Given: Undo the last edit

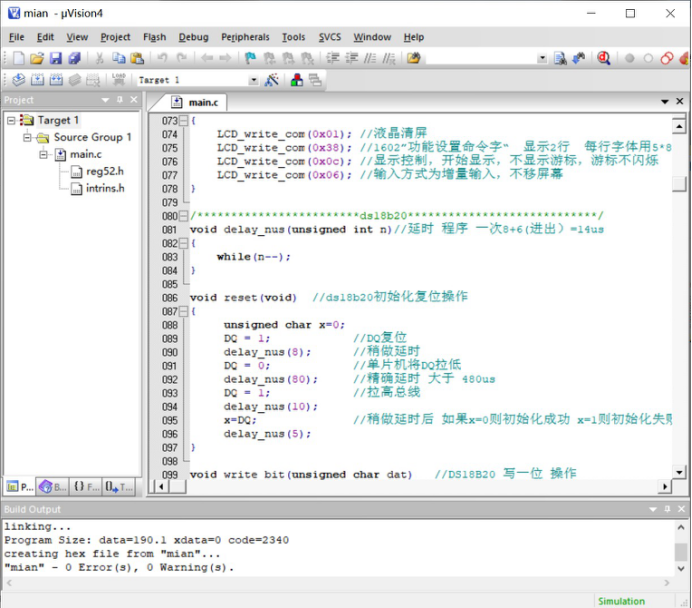Looking at the screenshot, I should 162,58.
